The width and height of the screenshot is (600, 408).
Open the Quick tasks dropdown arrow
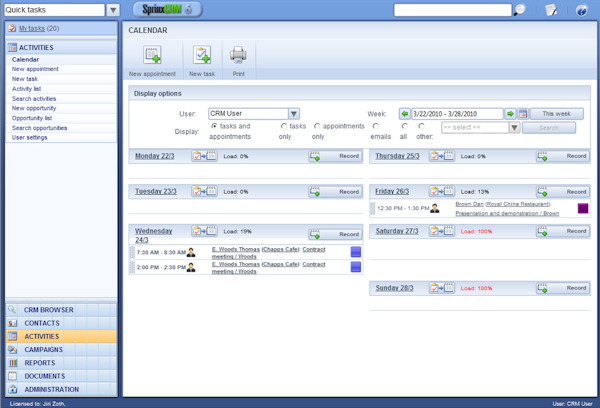(113, 10)
